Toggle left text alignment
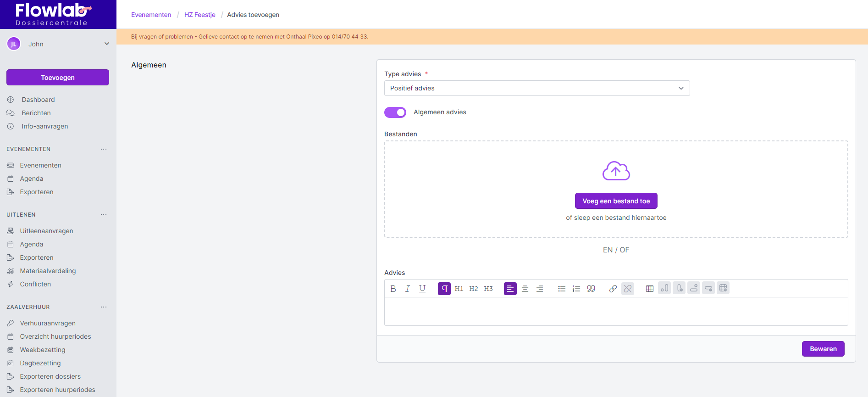Viewport: 868px width, 397px height. 510,289
